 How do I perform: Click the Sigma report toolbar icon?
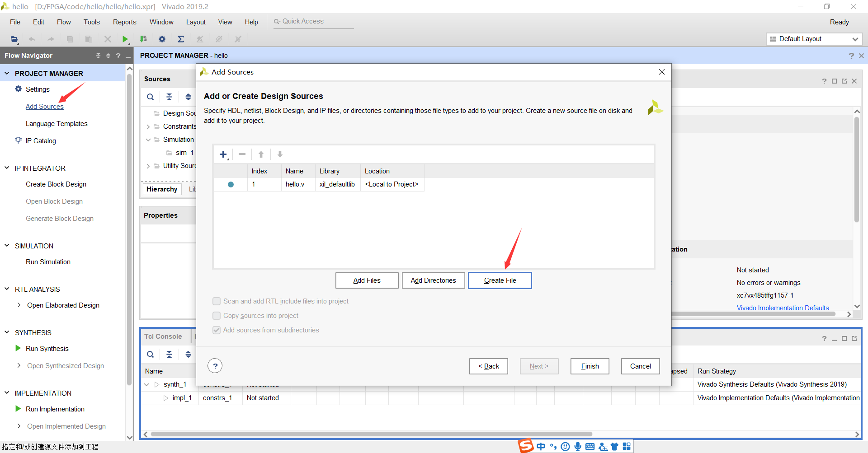point(181,39)
